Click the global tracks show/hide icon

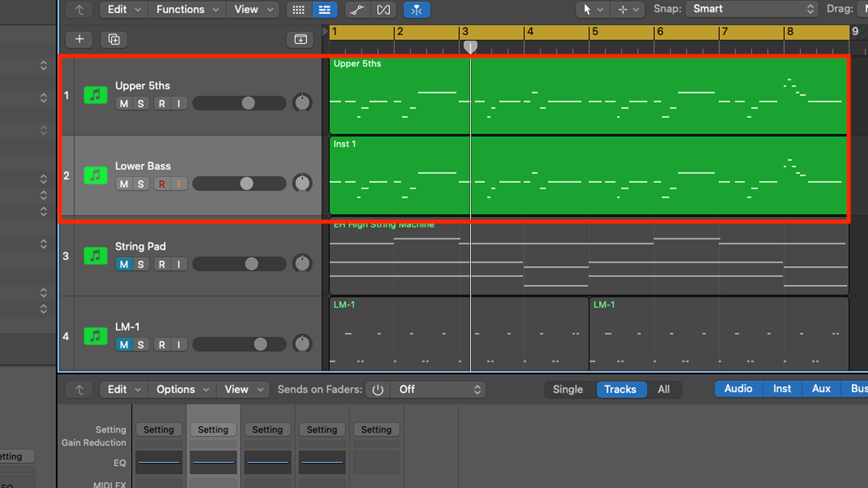(300, 39)
